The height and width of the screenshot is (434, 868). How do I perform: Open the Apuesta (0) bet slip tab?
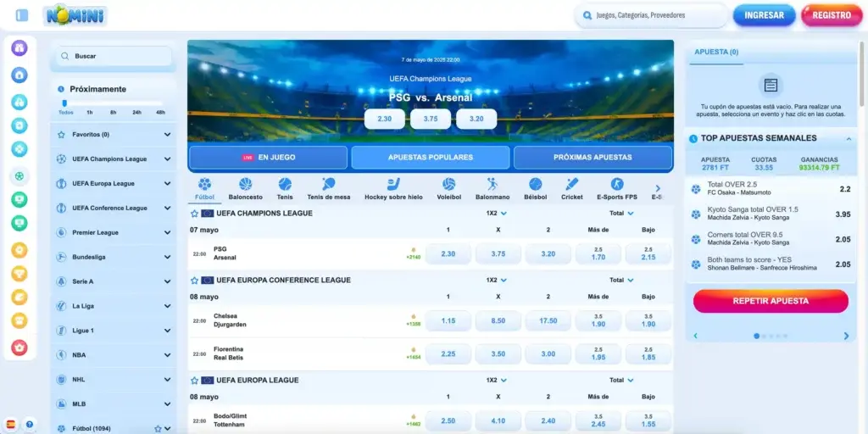pyautogui.click(x=716, y=52)
